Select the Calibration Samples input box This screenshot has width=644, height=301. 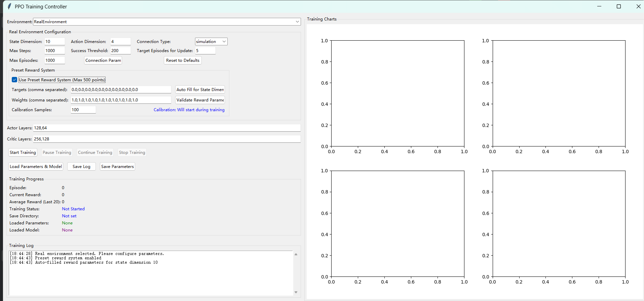tap(83, 110)
